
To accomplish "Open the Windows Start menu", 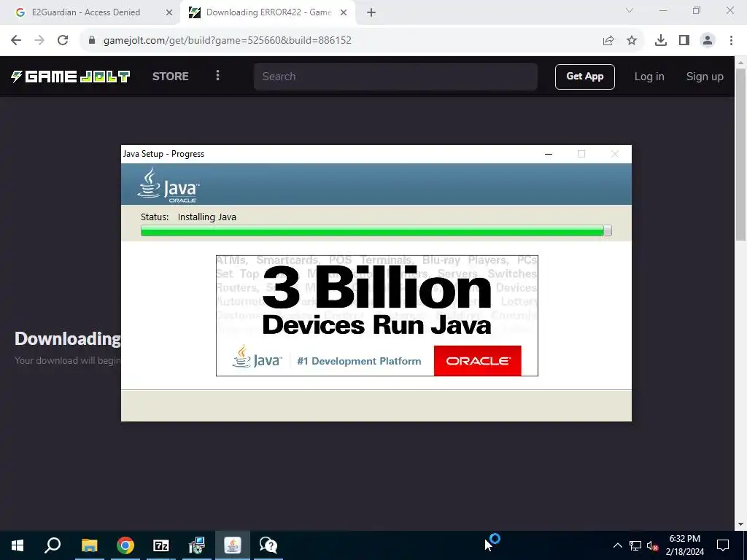I will point(18,545).
